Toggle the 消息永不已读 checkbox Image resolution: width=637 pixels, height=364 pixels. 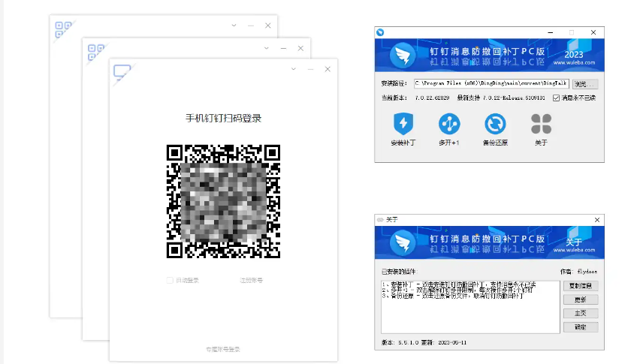pos(556,98)
